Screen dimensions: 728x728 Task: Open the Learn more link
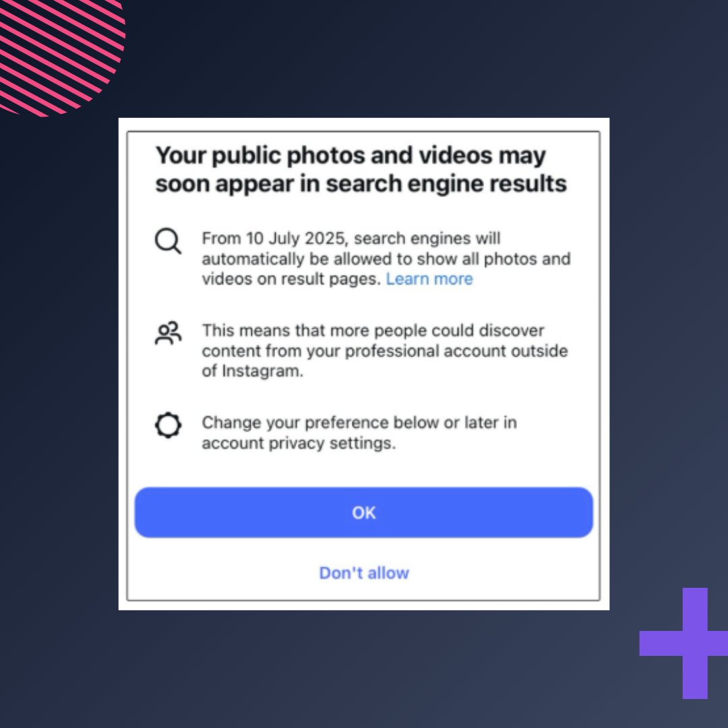429,278
